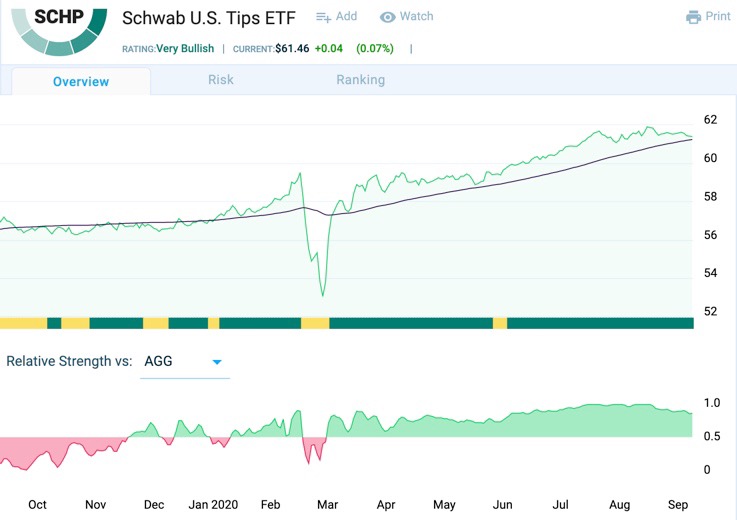Click the Very Bullish rating text
Viewport: 737px width, 520px height.
pos(185,48)
